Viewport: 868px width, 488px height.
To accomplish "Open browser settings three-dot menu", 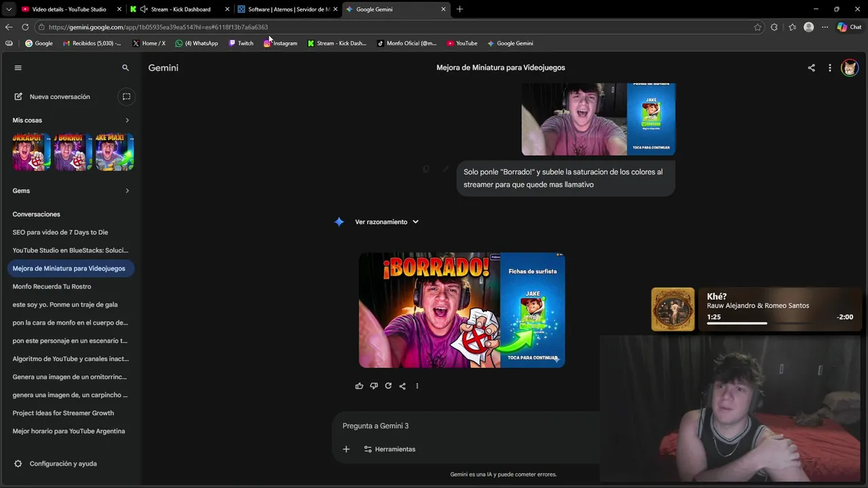I will coord(825,27).
